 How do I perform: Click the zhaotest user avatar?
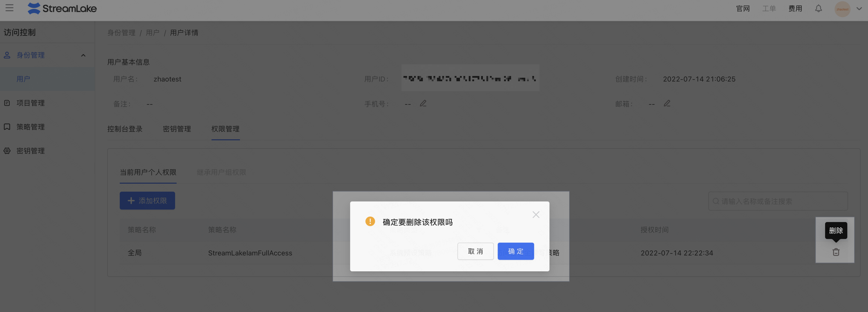click(842, 9)
